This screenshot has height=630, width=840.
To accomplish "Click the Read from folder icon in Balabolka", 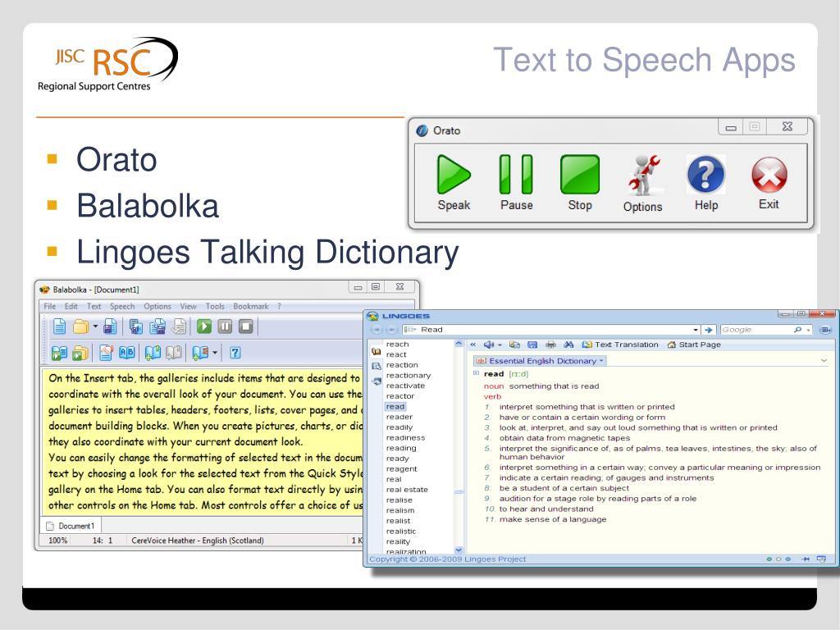I will click(80, 353).
